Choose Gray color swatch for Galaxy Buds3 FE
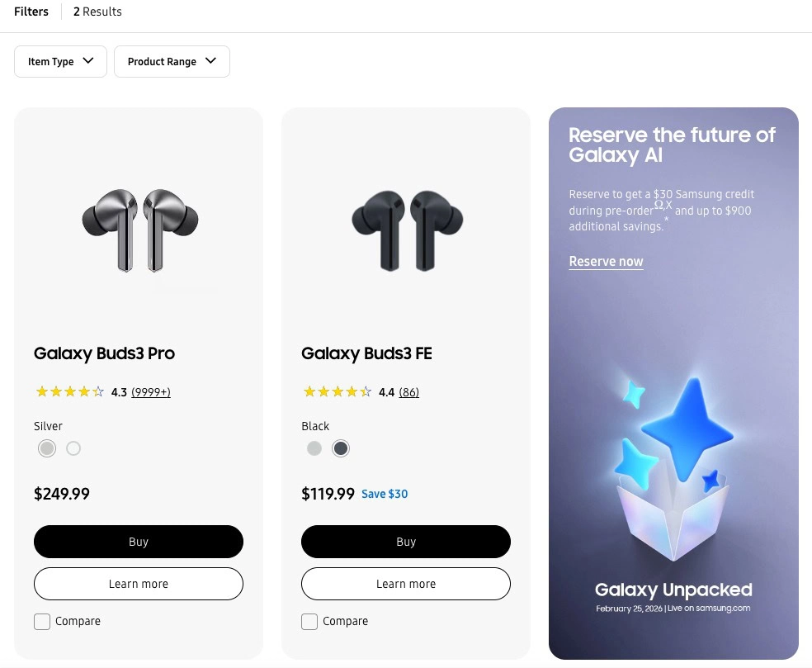 [x=314, y=448]
